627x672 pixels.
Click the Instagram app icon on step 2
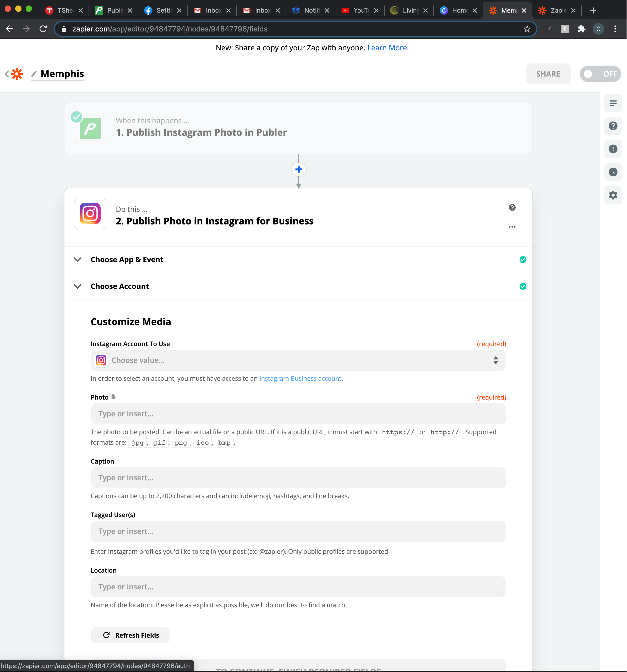[90, 214]
